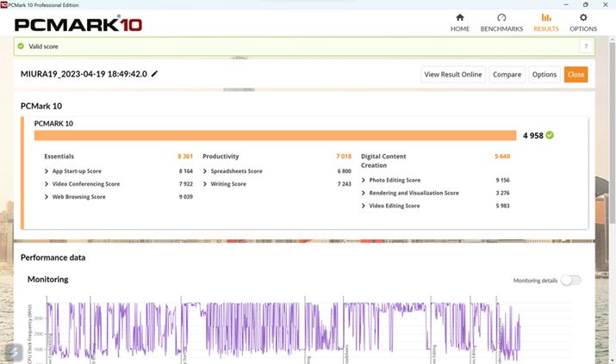Toggle the Monitoring details switch
This screenshot has width=616, height=364.
(x=570, y=281)
